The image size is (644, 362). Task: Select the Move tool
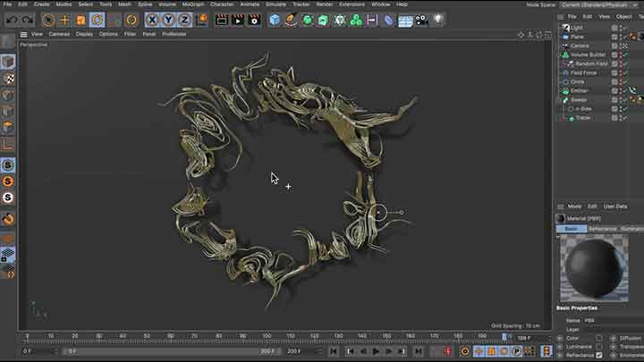tap(64, 20)
